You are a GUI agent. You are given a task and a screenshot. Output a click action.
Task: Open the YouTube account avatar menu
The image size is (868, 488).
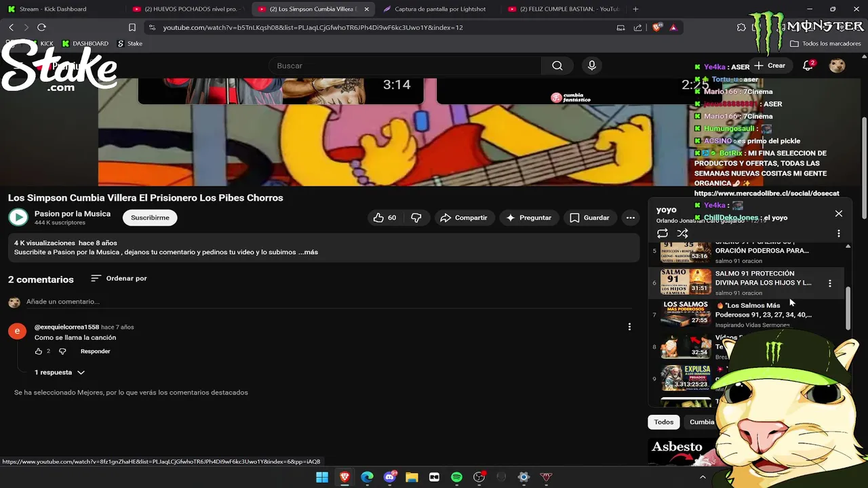point(837,66)
